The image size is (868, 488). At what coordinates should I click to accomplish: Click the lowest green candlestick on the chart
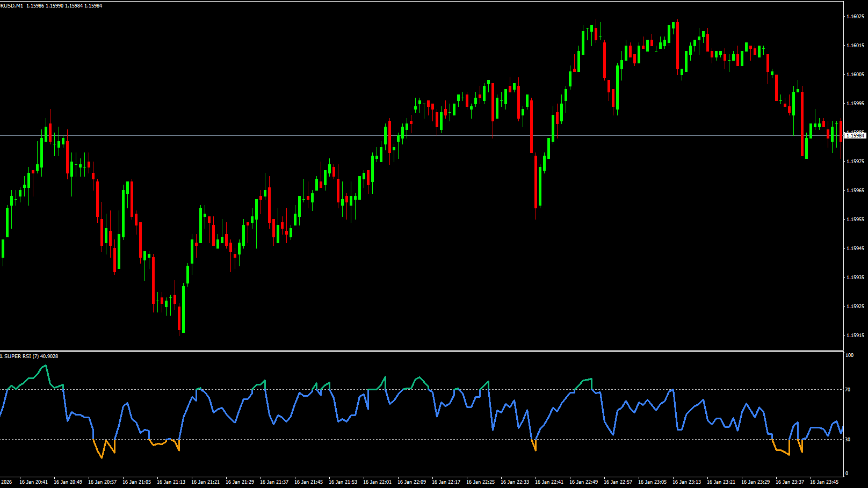[183, 309]
